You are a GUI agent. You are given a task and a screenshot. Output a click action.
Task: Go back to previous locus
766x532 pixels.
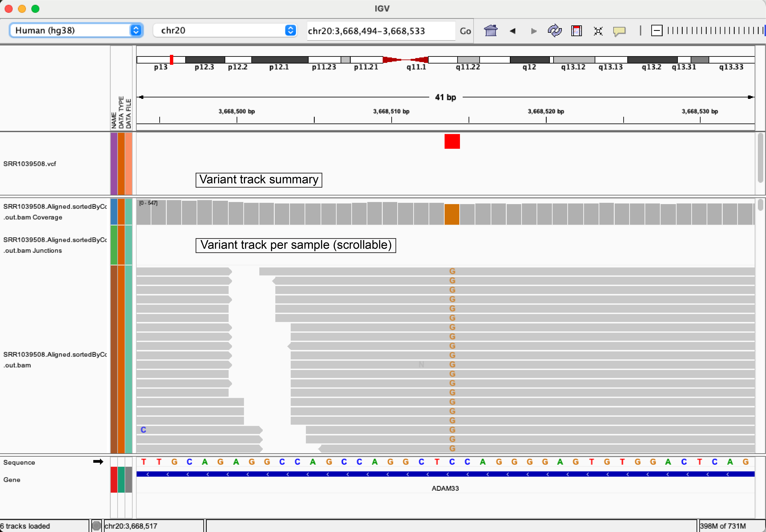[x=513, y=31]
